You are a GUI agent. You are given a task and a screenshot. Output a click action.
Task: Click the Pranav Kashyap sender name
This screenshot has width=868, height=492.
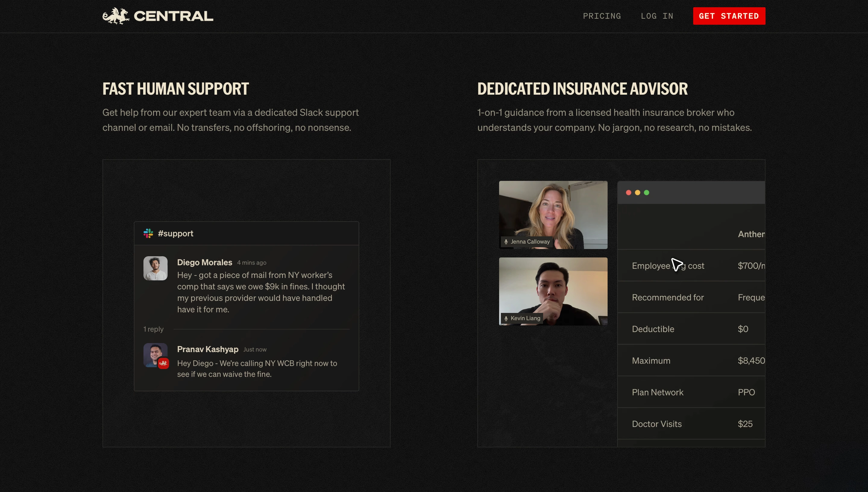point(208,349)
